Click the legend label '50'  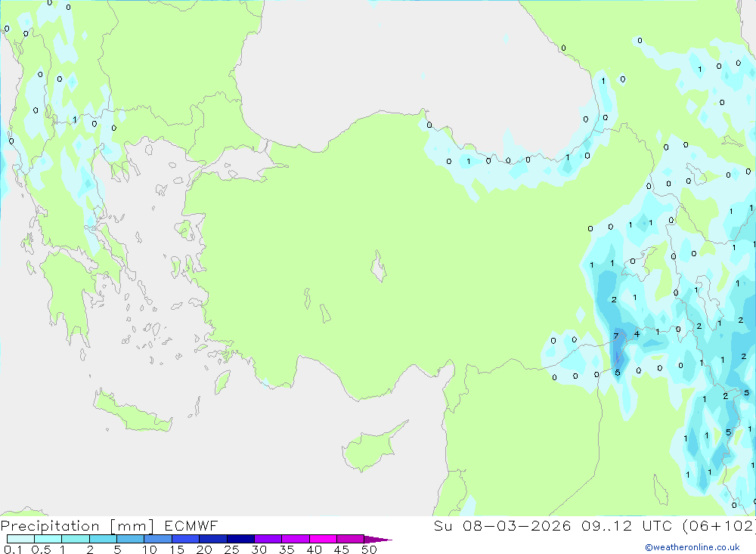click(x=369, y=549)
